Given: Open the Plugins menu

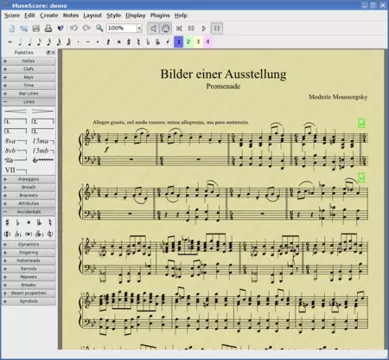Looking at the screenshot, I should (160, 15).
